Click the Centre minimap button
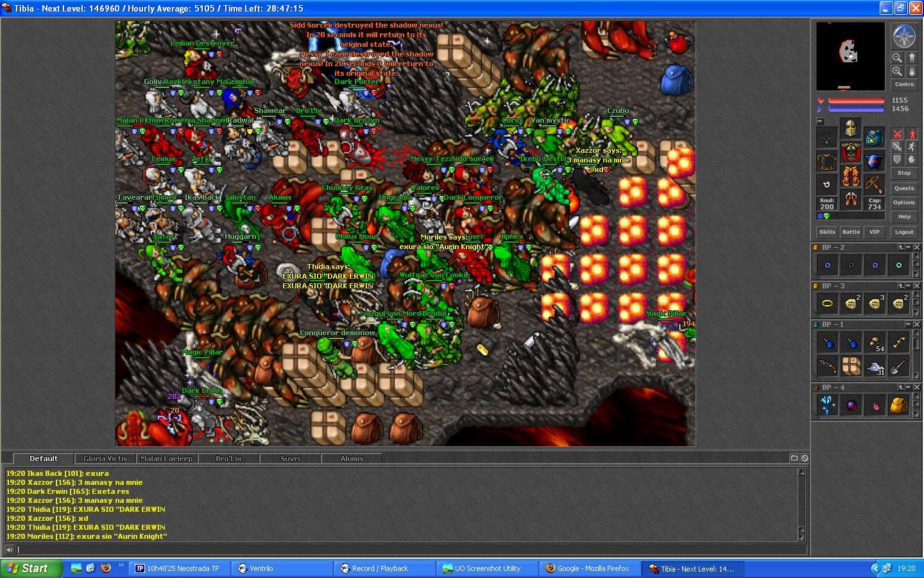Viewport: 924px width, 578px height. tap(904, 84)
